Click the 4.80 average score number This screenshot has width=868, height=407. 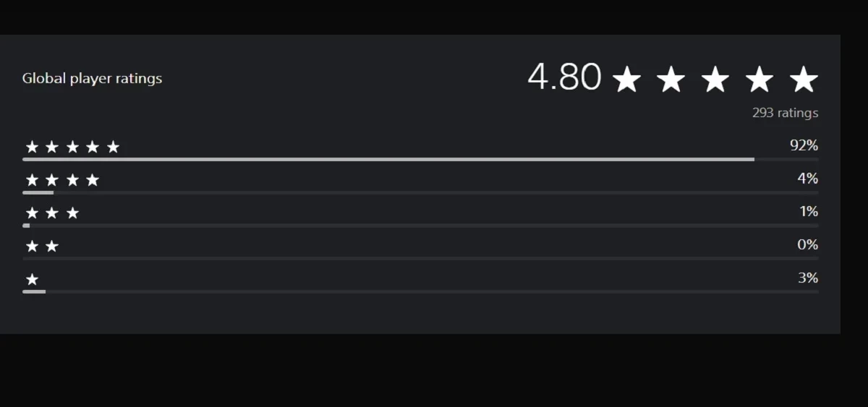[564, 77]
